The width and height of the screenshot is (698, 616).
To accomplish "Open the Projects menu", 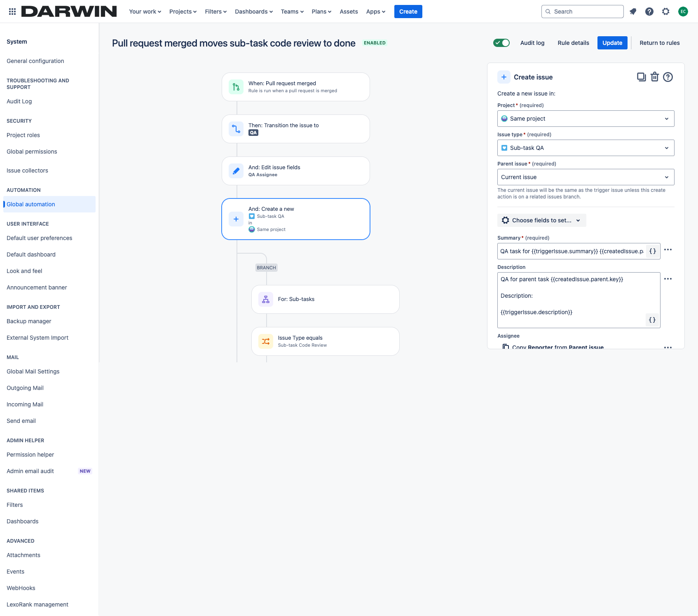I will coord(183,12).
